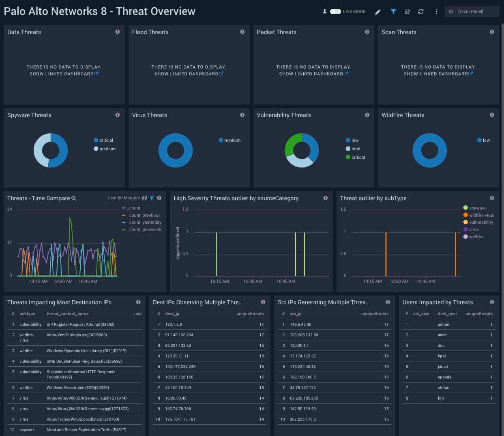Click the Data Threats panel title
504x436 pixels.
coord(24,32)
